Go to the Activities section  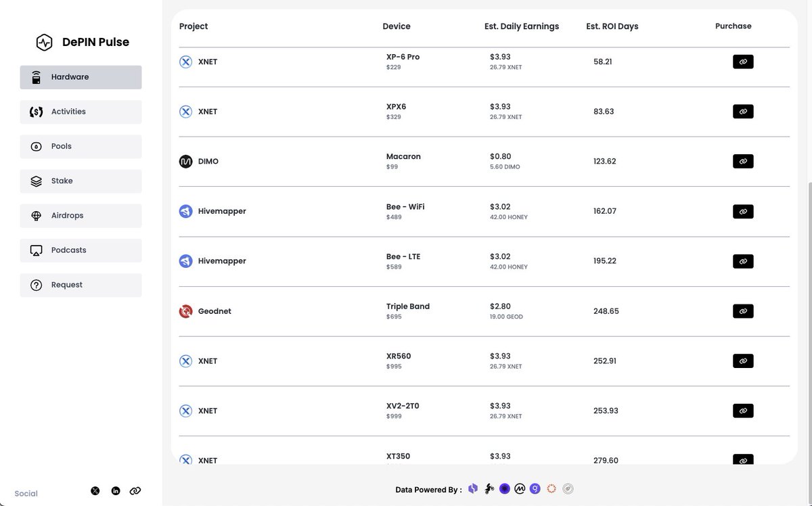[81, 112]
